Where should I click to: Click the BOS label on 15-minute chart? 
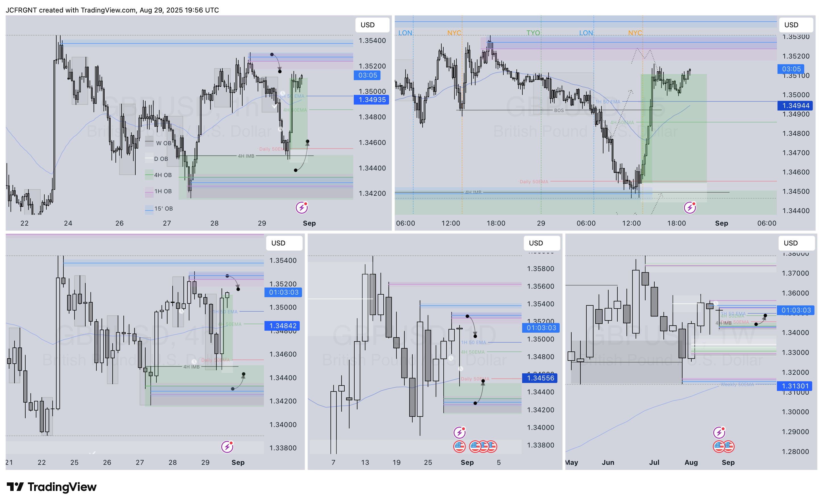point(559,110)
